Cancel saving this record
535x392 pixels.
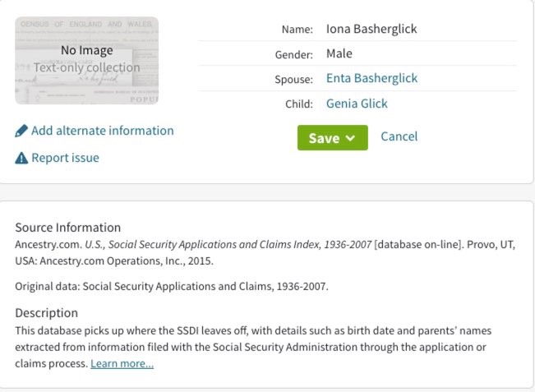click(x=399, y=136)
